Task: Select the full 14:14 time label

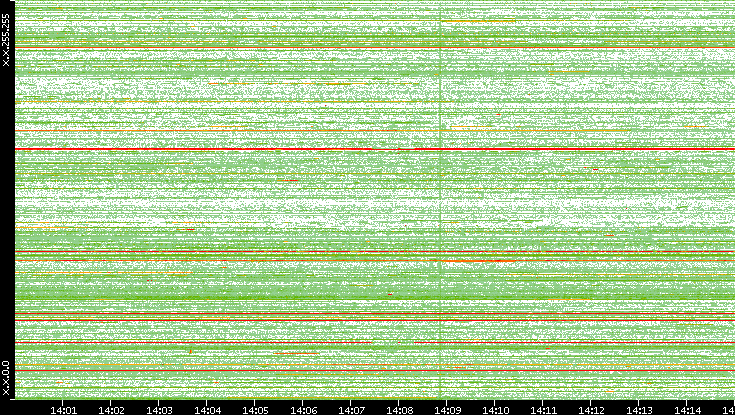Action: click(687, 410)
